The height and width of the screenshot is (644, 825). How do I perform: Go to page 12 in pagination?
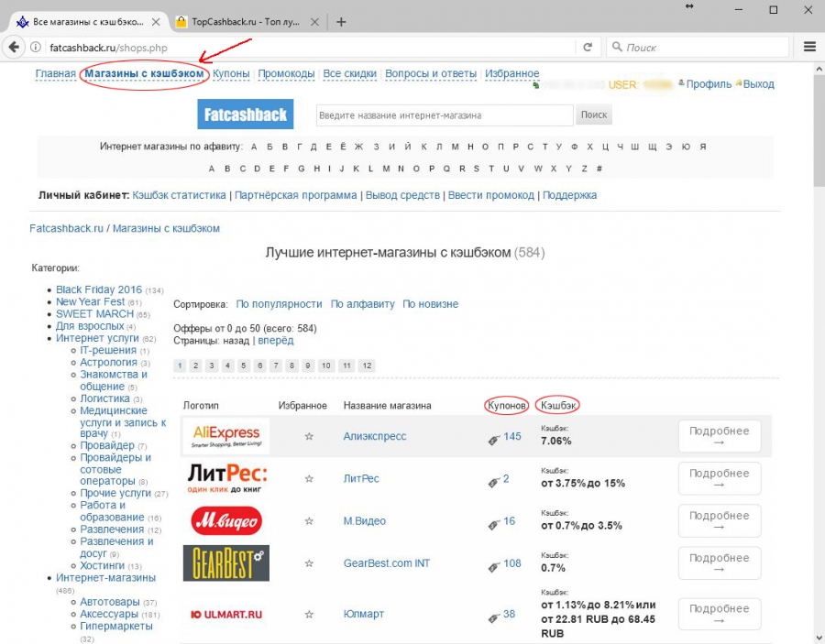pos(367,366)
